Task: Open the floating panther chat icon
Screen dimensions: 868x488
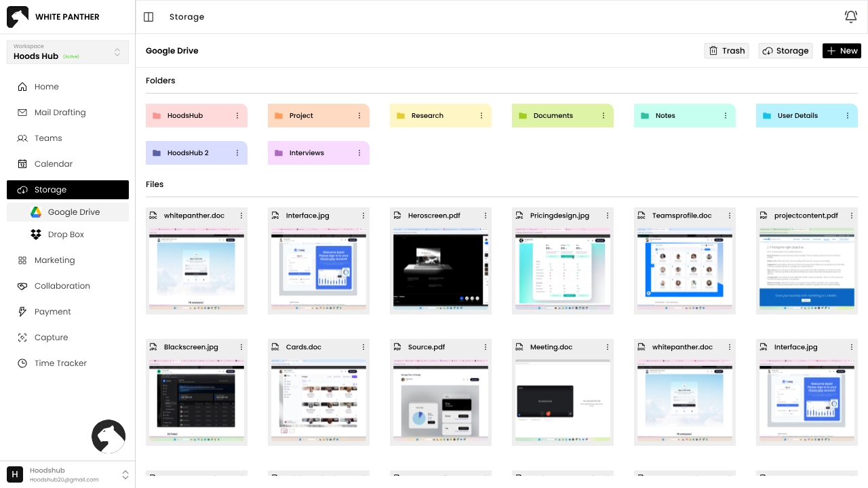Action: 108,436
